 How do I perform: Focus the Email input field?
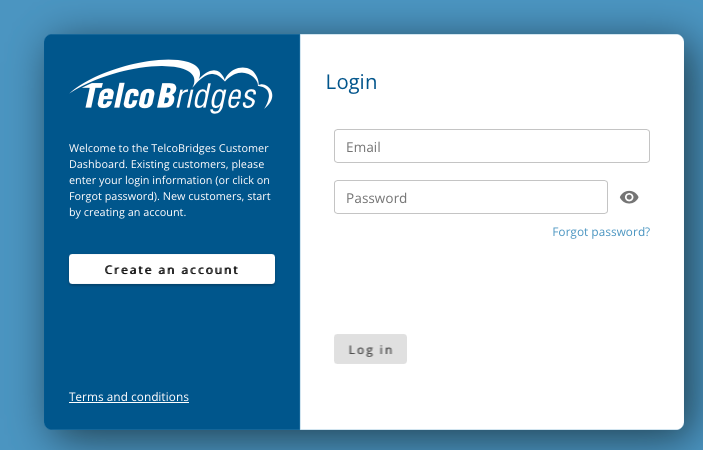[x=492, y=146]
